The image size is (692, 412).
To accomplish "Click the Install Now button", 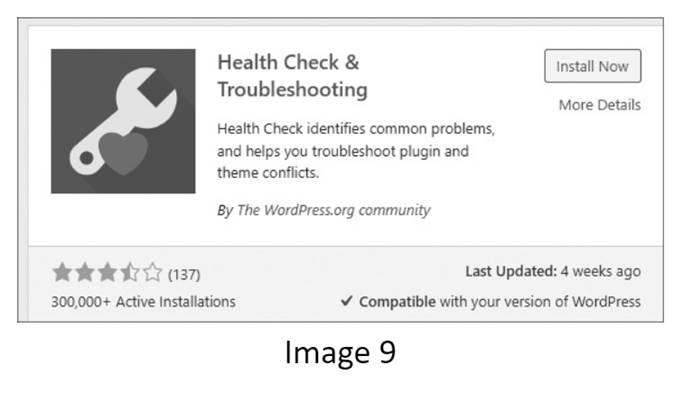I will (592, 66).
